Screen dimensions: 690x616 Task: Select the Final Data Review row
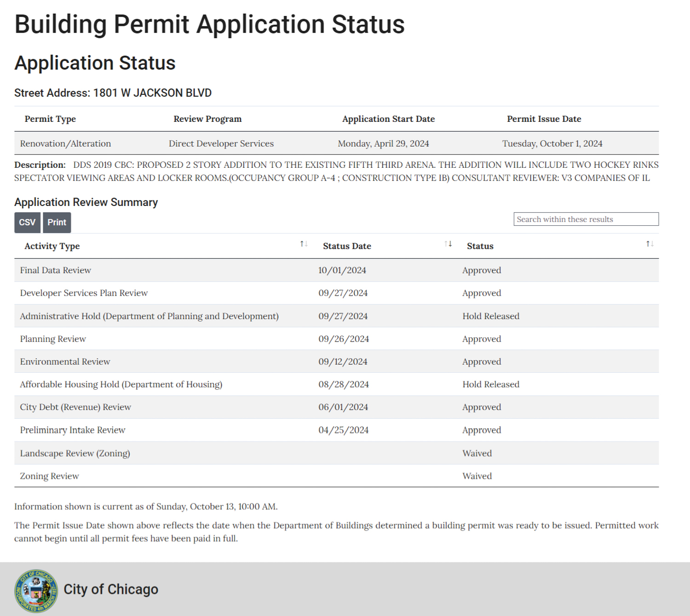pyautogui.click(x=336, y=270)
